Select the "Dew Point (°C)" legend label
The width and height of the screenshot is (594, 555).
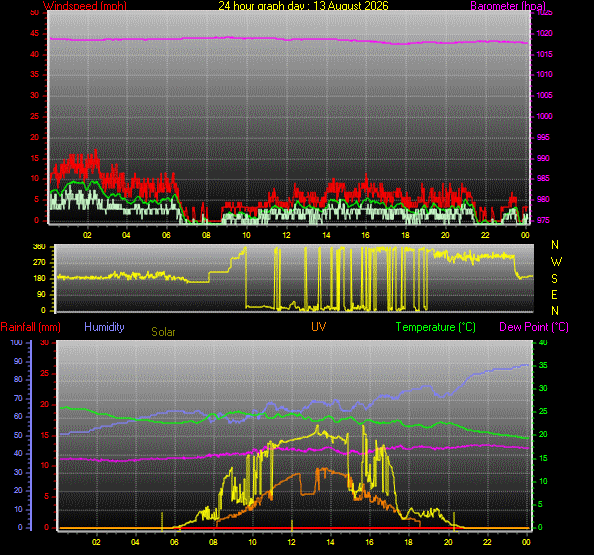(x=534, y=327)
